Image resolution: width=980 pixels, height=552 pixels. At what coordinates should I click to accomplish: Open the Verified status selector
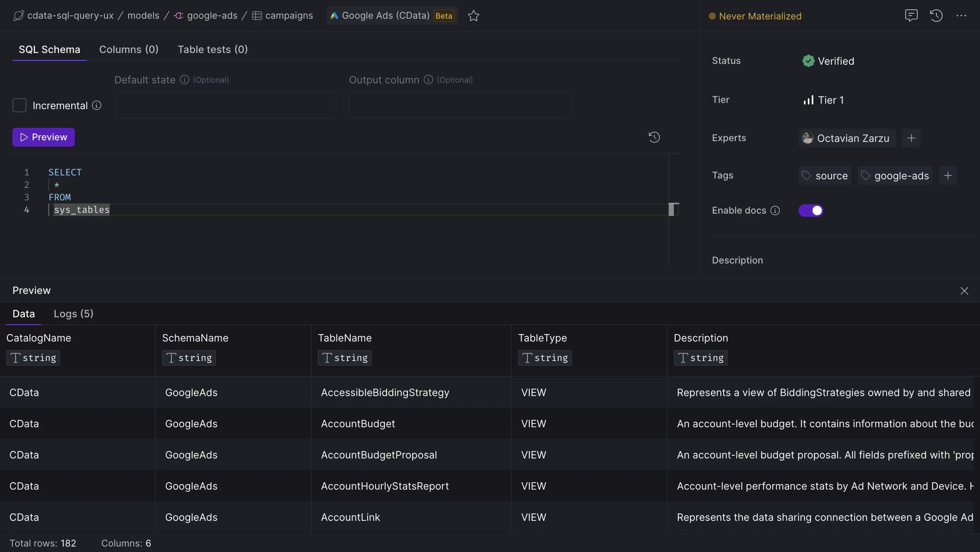pos(828,61)
